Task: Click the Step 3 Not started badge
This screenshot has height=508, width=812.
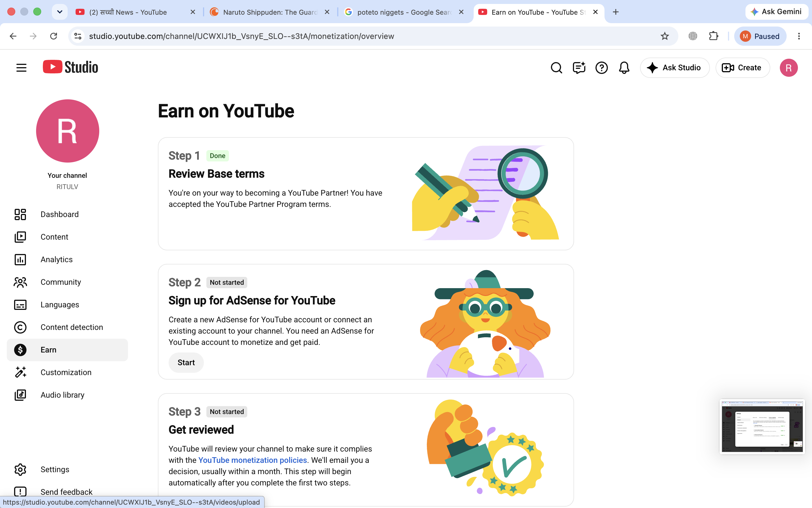Action: [x=227, y=411]
